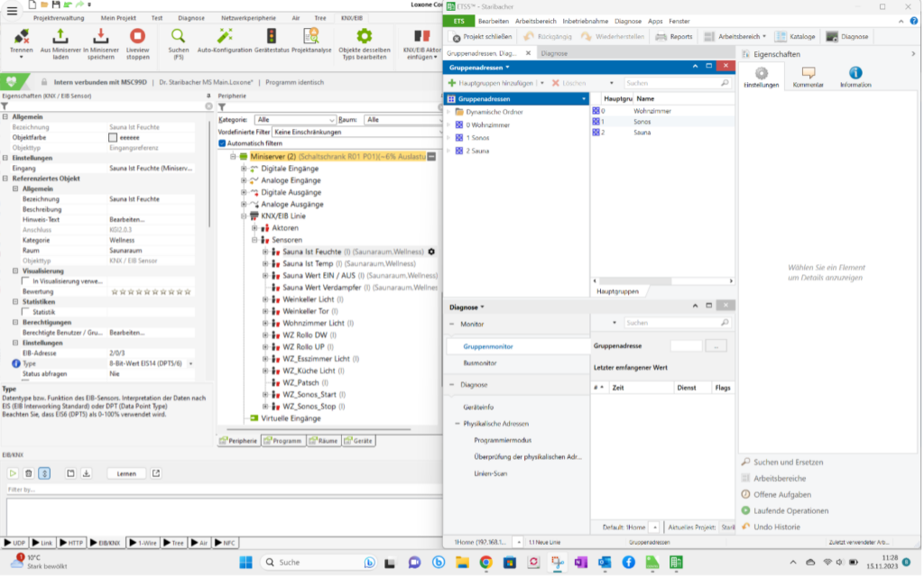Image resolution: width=924 pixels, height=578 pixels.
Task: Click the Objektfarbe color swatch
Action: [x=113, y=137]
